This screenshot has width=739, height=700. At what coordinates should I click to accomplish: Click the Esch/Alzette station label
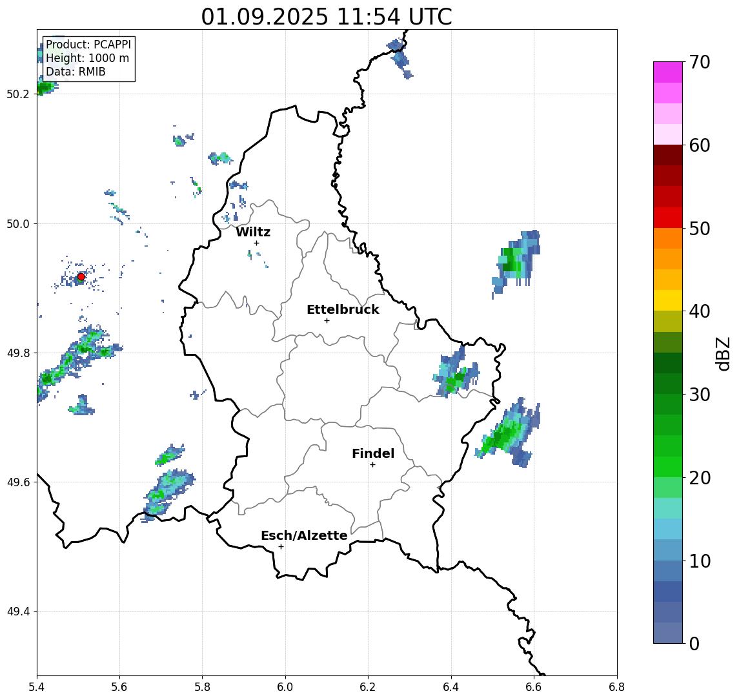(x=304, y=535)
